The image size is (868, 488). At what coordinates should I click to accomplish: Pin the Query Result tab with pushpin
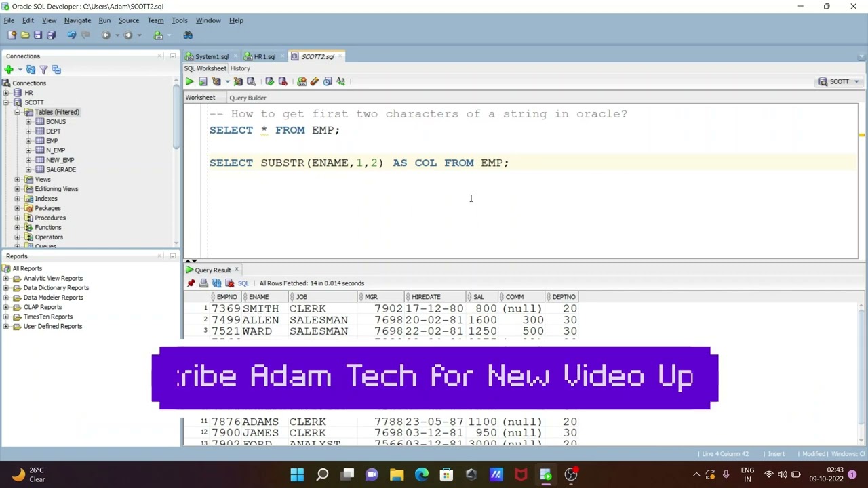[x=191, y=283]
